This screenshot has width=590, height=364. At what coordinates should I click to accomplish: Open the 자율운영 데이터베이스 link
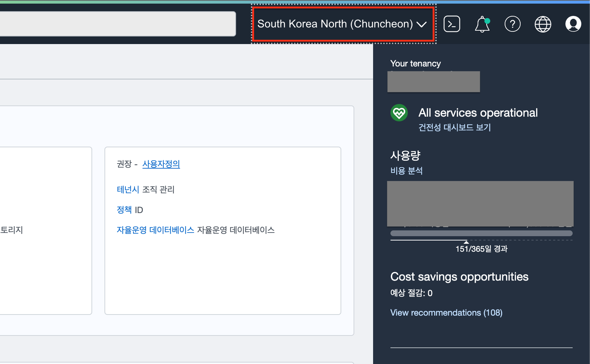155,230
